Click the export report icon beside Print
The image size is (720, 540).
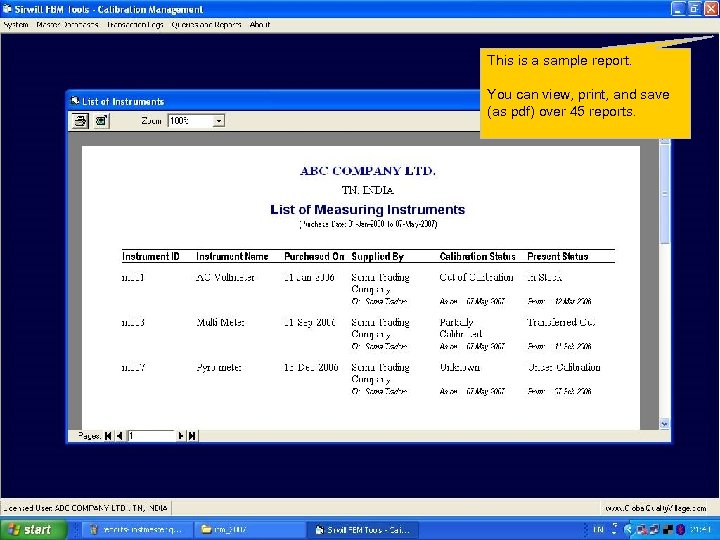(101, 121)
